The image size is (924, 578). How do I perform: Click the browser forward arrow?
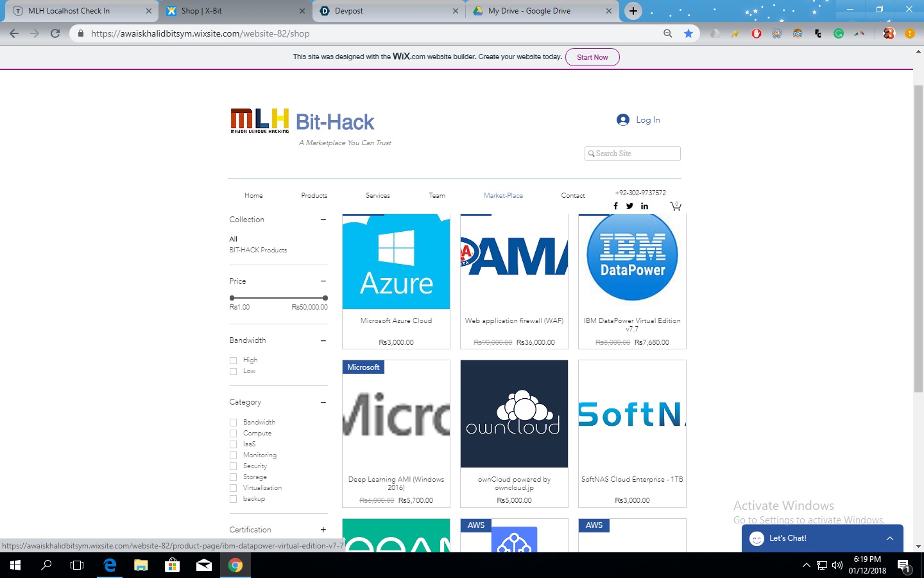click(35, 33)
